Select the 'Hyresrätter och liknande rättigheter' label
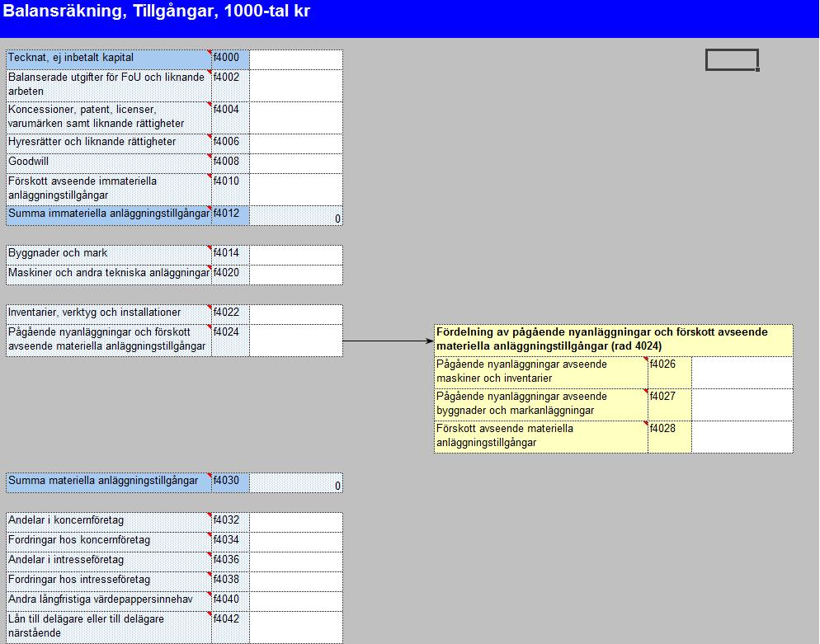Screen dimensions: 820x644 click(x=109, y=143)
